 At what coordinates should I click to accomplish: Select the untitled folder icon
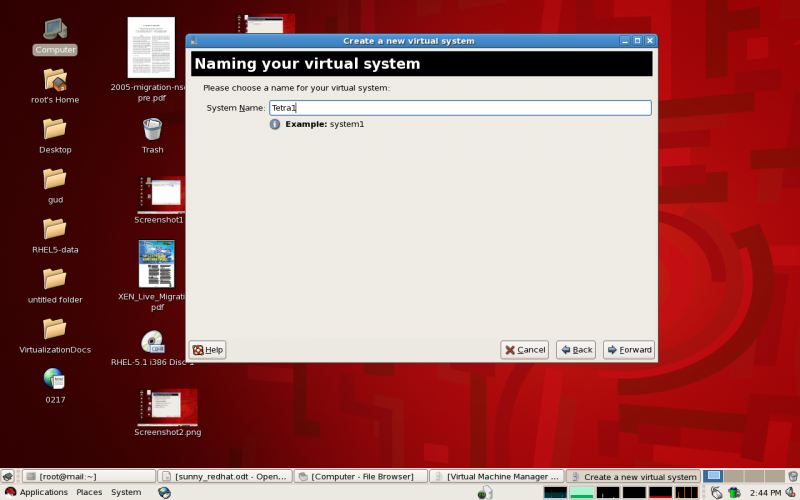(55, 279)
